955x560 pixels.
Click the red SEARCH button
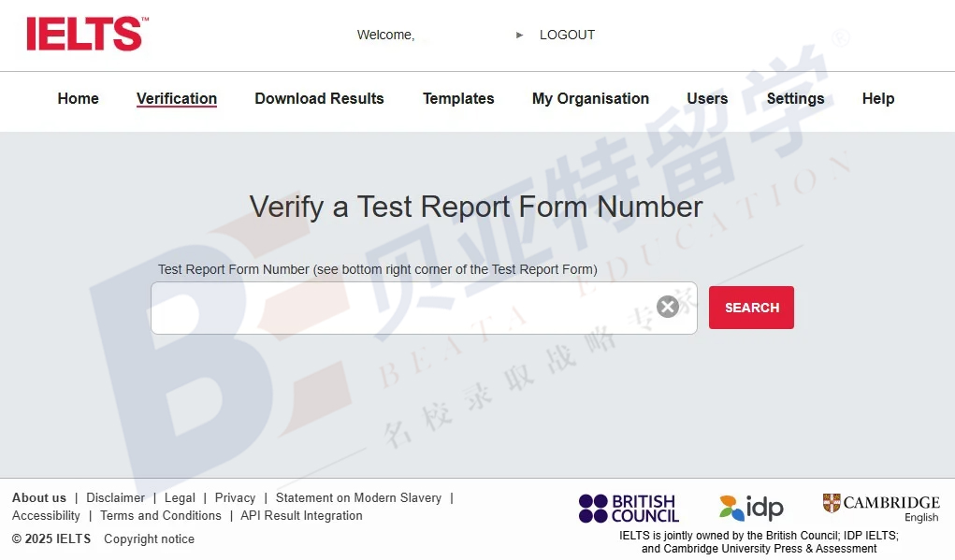tap(751, 308)
